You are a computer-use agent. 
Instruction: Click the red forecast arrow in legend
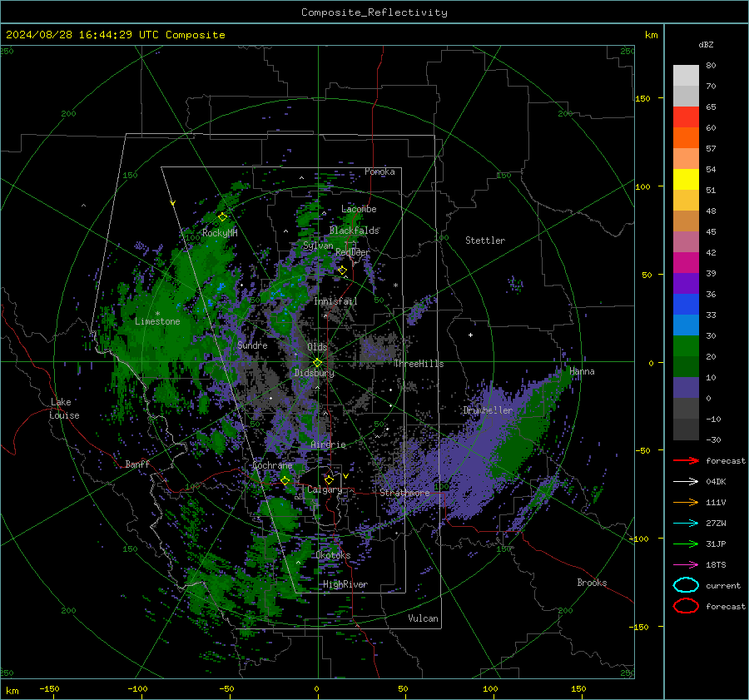tap(686, 460)
